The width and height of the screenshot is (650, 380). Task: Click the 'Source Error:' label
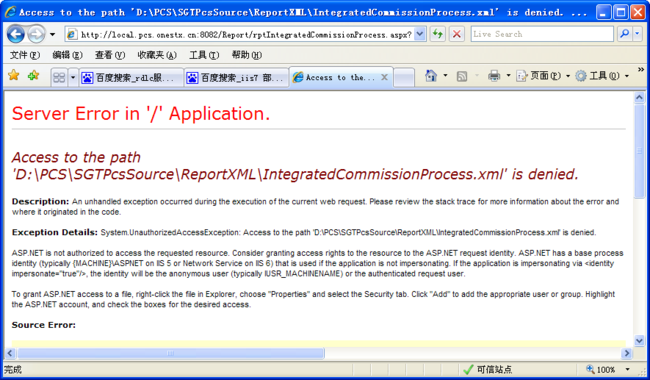(44, 325)
